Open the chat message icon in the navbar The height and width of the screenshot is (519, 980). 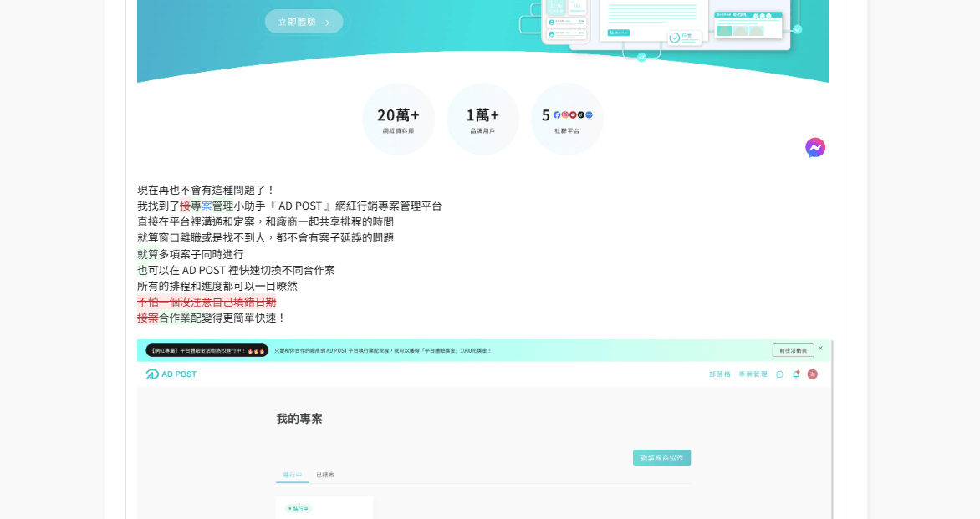pos(779,374)
